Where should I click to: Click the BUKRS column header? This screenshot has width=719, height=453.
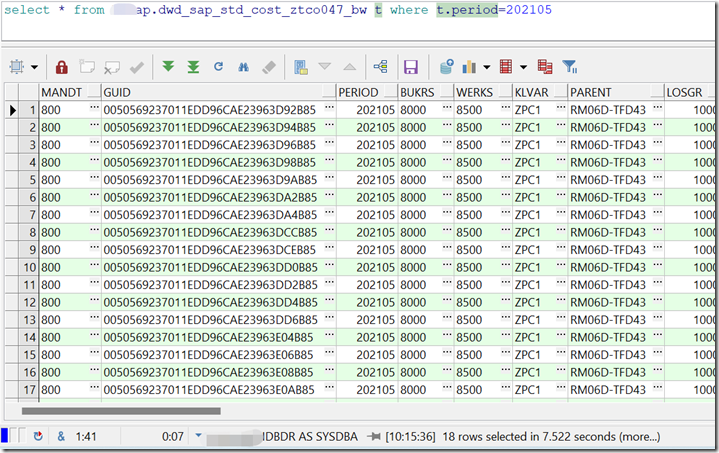426,92
